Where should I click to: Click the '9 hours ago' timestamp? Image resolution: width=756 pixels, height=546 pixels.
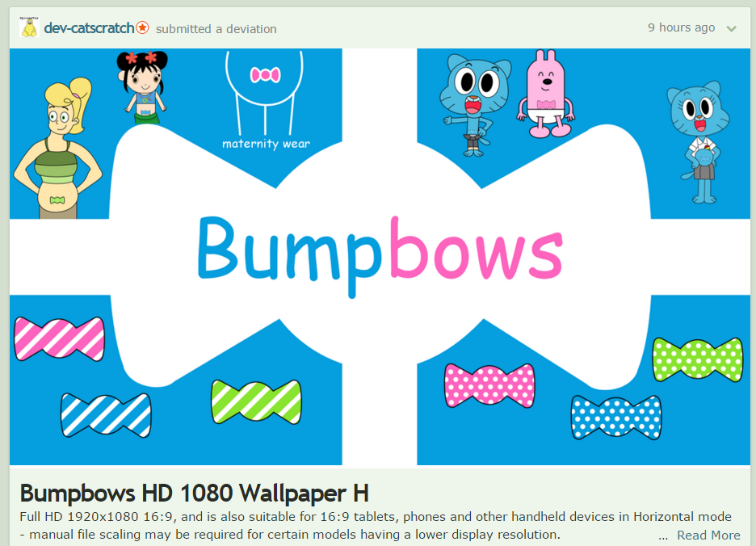[x=681, y=27]
